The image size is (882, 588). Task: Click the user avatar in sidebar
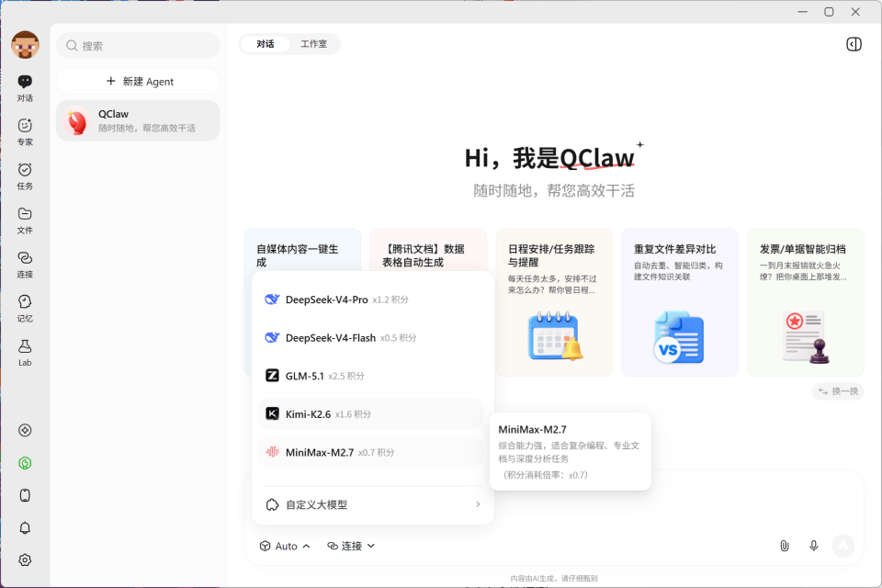26,45
